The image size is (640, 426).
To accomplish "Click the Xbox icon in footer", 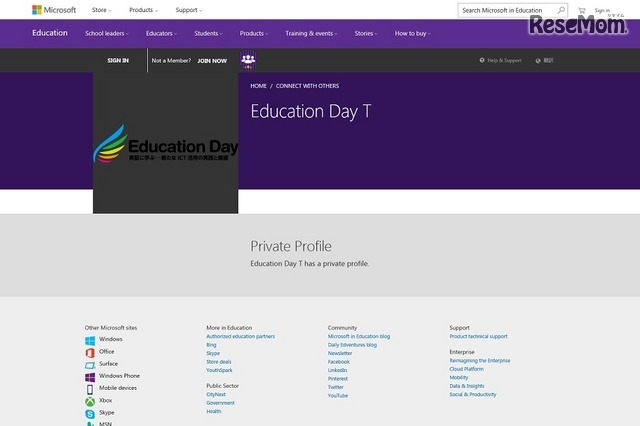I will pos(90,400).
